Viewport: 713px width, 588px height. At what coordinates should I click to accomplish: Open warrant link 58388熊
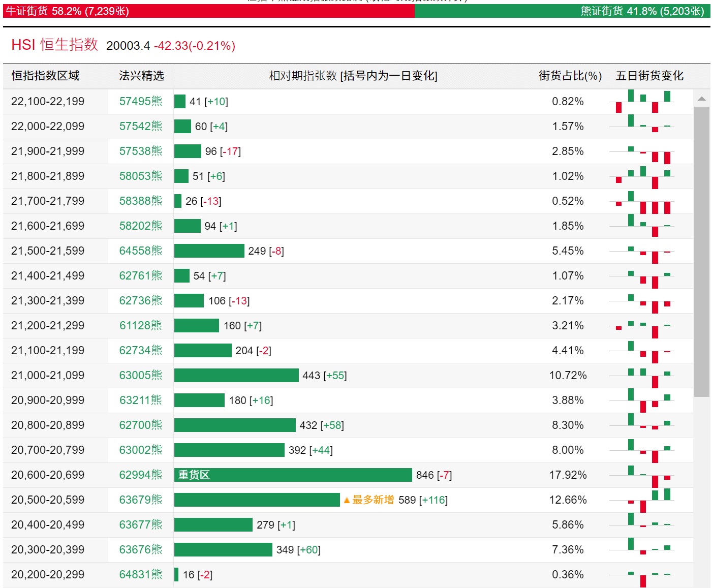click(x=141, y=201)
